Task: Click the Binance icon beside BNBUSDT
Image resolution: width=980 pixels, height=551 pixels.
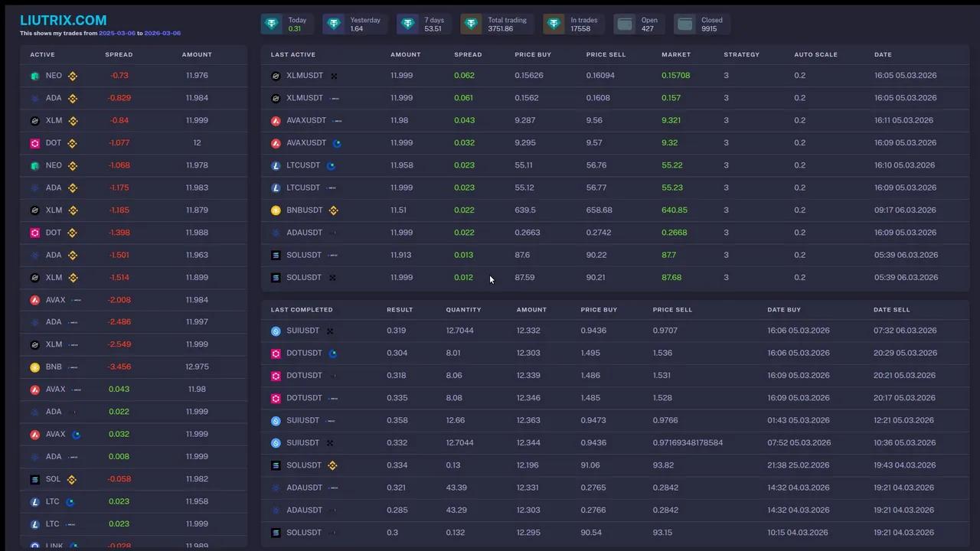Action: click(x=333, y=210)
